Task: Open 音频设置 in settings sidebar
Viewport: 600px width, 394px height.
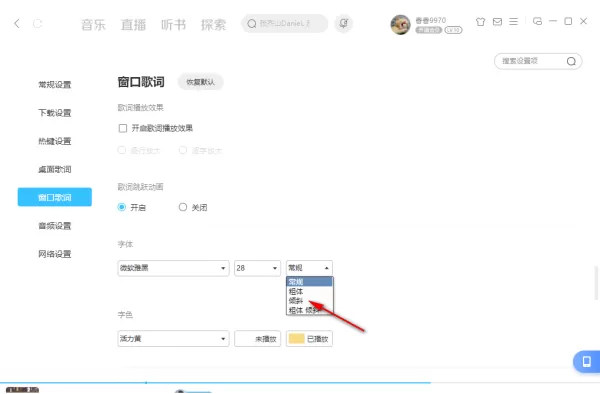Action: coord(55,226)
